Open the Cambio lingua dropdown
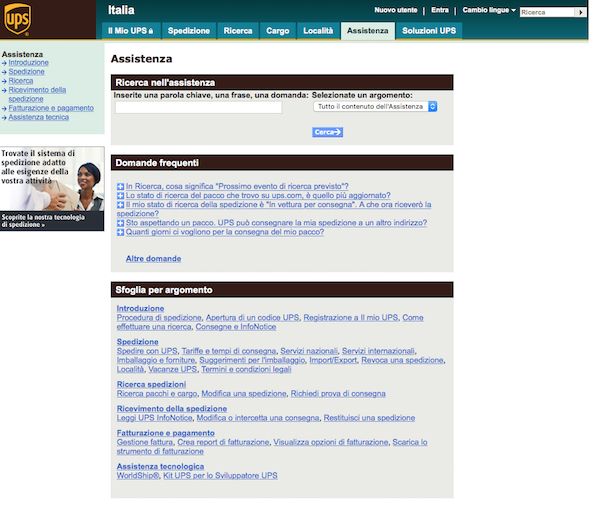 coord(489,10)
